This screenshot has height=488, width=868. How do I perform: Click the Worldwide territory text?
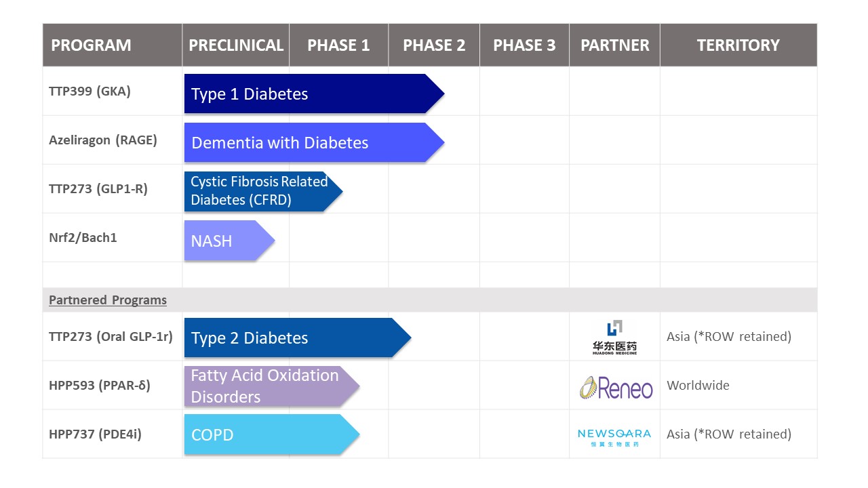coord(698,386)
